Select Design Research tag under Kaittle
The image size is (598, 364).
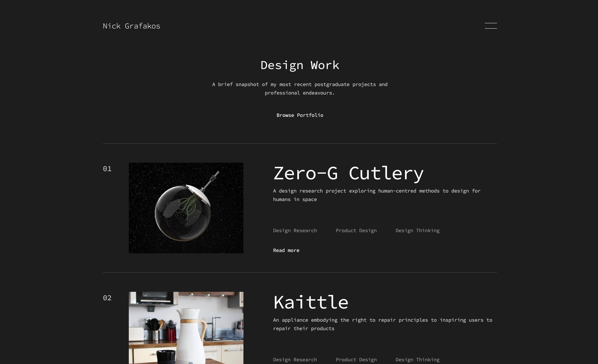pyautogui.click(x=295, y=359)
